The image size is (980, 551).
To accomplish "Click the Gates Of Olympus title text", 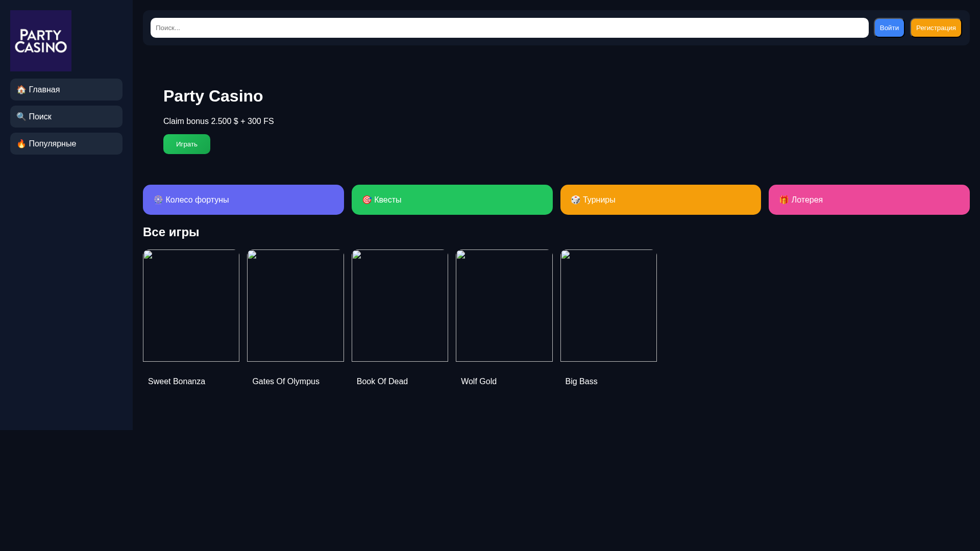I will tap(286, 382).
